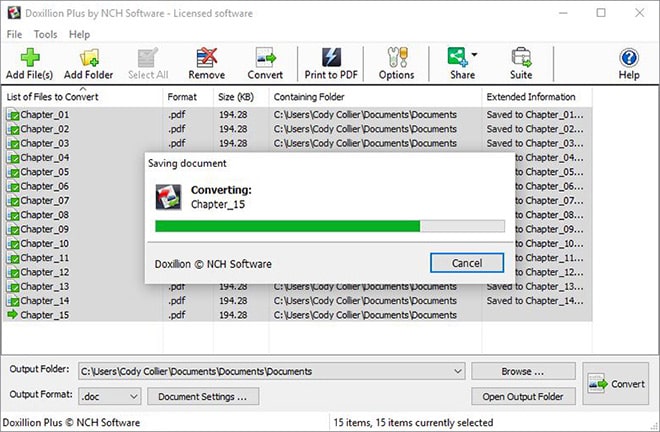Click the containing folder path of Chapter_15
The height and width of the screenshot is (432, 660).
tap(365, 315)
